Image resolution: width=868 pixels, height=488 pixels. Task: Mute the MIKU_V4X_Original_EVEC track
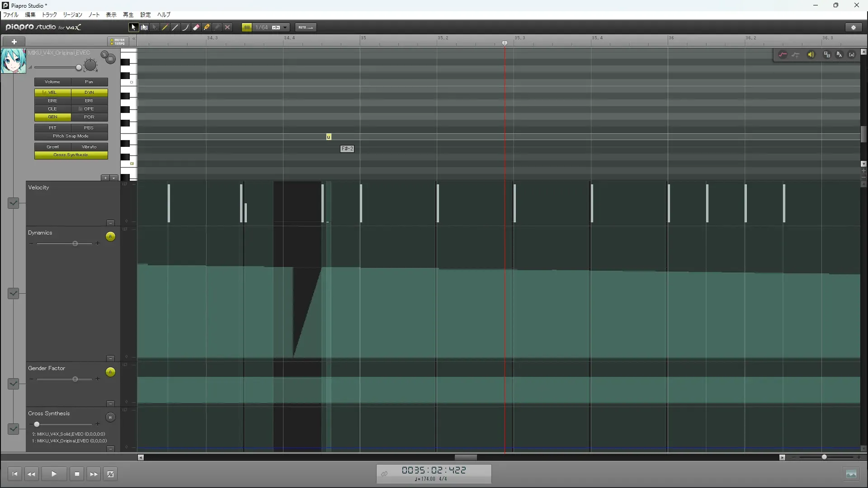pyautogui.click(x=111, y=59)
